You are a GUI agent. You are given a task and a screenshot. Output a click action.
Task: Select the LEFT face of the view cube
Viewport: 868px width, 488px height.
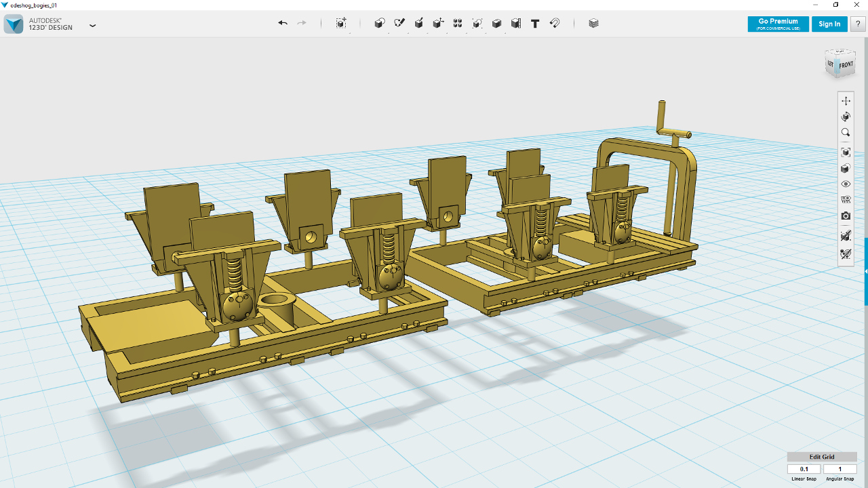(831, 62)
